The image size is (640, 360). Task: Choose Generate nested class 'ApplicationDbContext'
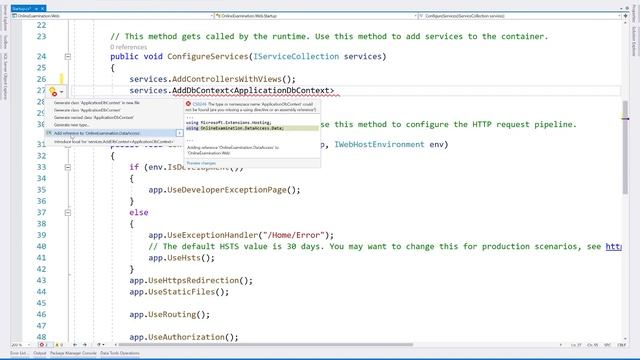coord(94,118)
